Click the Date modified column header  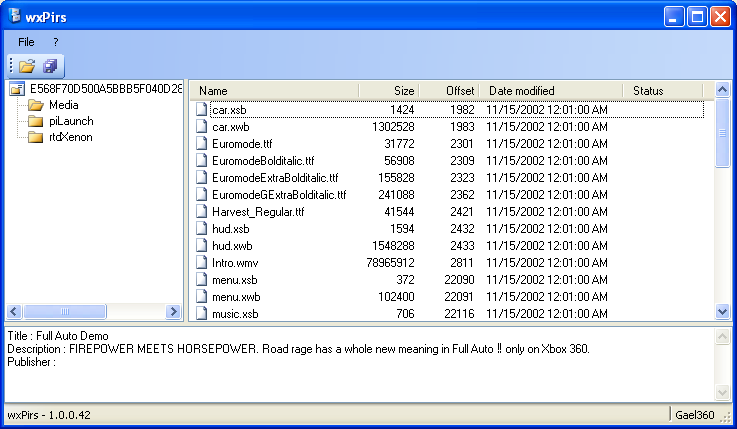[551, 91]
